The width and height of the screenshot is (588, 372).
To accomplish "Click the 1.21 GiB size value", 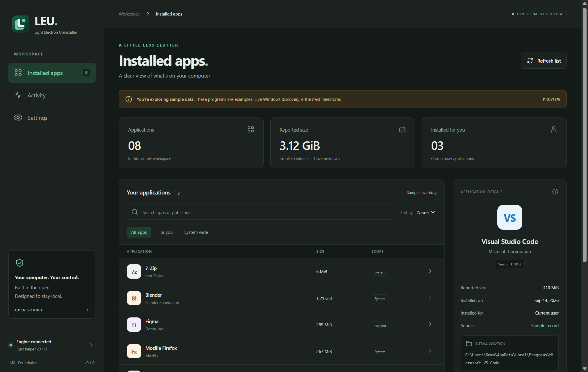I will tap(324, 298).
